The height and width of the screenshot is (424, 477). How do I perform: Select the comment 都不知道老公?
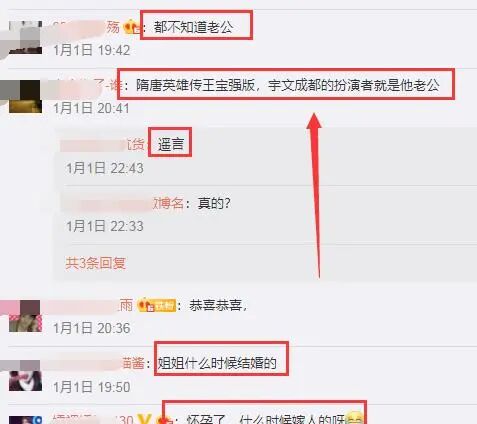193,27
